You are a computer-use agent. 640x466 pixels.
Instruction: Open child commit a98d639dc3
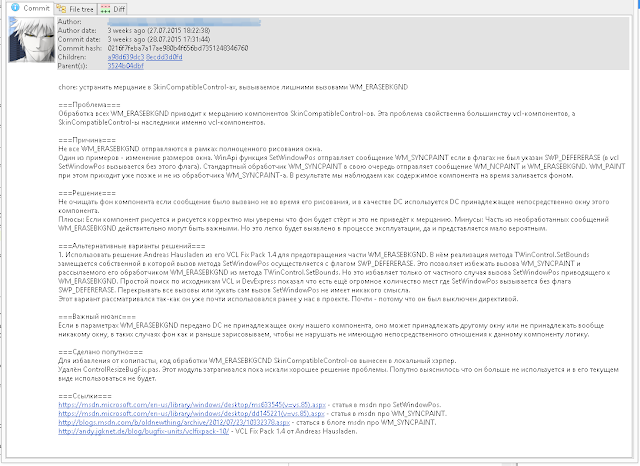click(x=126, y=57)
